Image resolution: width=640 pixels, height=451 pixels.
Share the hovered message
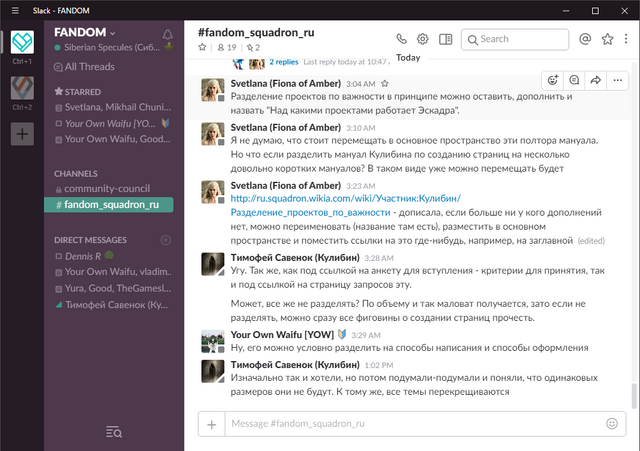pos(596,80)
